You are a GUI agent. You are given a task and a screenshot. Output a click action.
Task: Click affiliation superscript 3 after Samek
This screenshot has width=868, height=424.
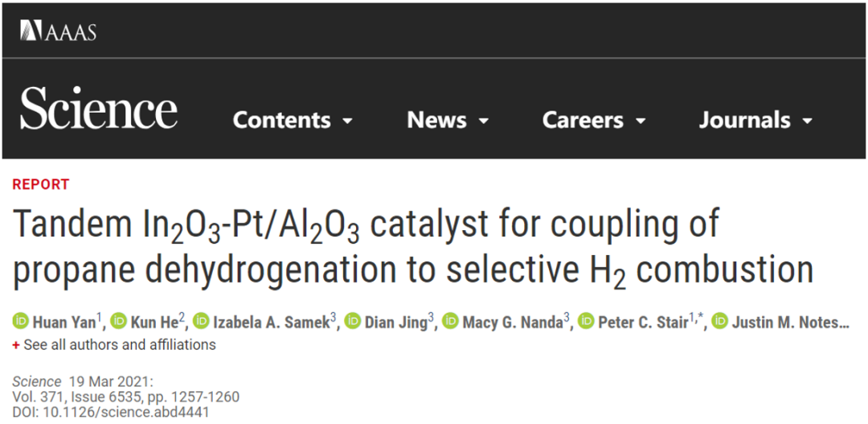coord(334,318)
